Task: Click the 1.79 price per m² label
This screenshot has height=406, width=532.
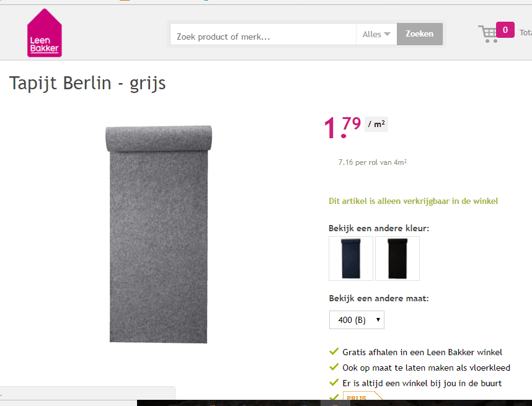Action: click(x=355, y=126)
